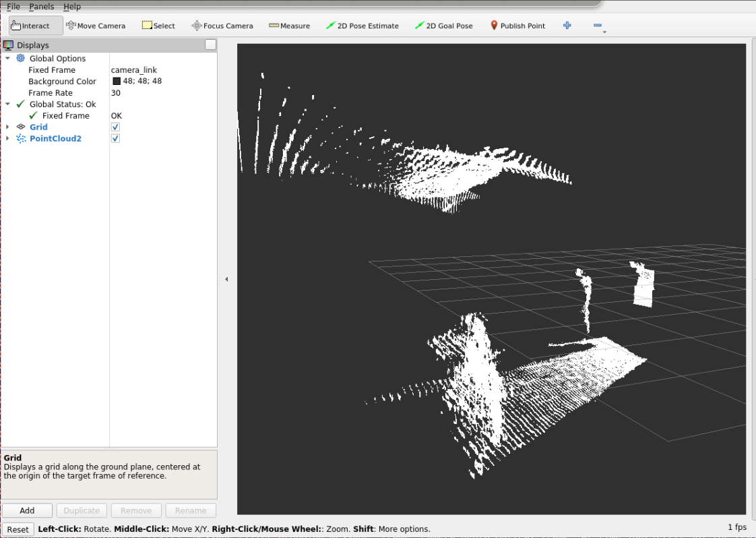The height and width of the screenshot is (538, 756).
Task: Select the Grid tree item label
Action: pyautogui.click(x=38, y=127)
